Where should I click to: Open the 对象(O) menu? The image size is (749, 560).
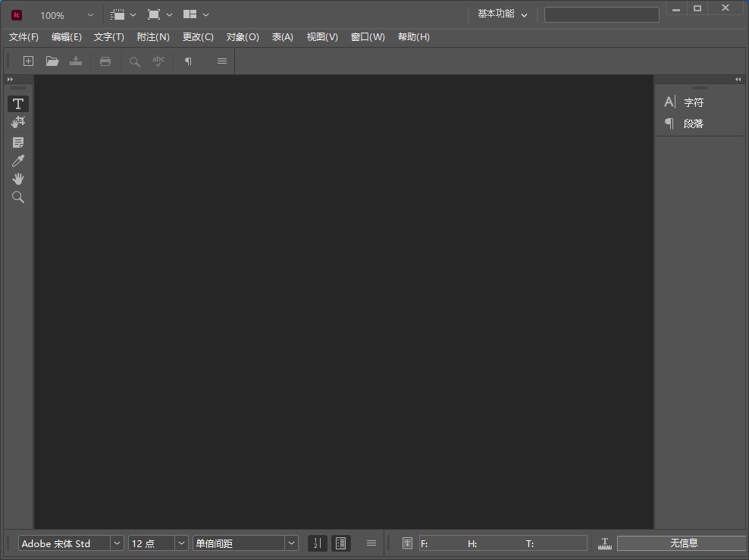point(243,37)
